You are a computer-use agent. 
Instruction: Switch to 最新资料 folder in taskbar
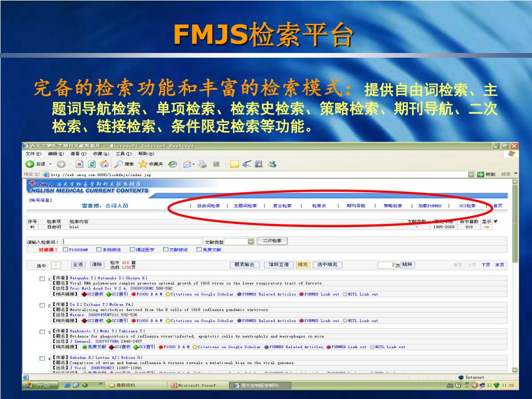coord(136,385)
